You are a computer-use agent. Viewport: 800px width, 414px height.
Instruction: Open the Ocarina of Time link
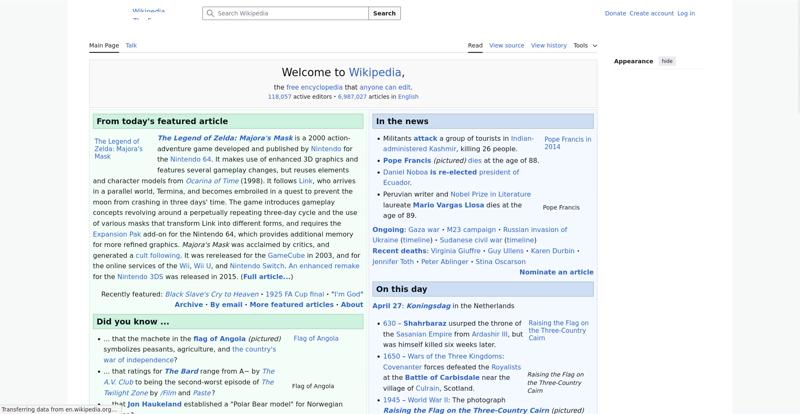pyautogui.click(x=212, y=181)
